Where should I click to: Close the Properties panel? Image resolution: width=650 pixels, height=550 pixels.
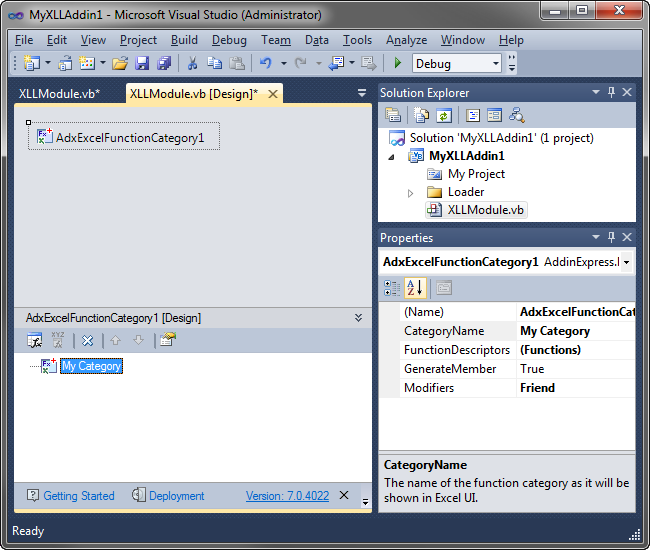(x=627, y=237)
